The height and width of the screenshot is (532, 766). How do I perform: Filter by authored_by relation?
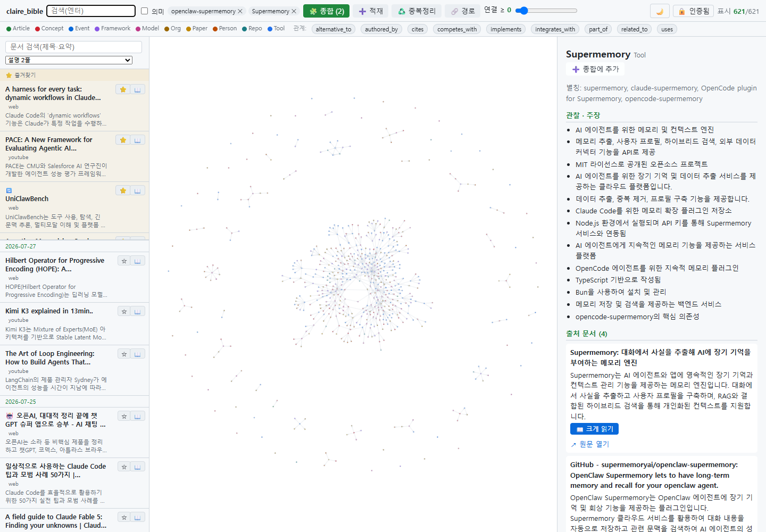coord(381,29)
